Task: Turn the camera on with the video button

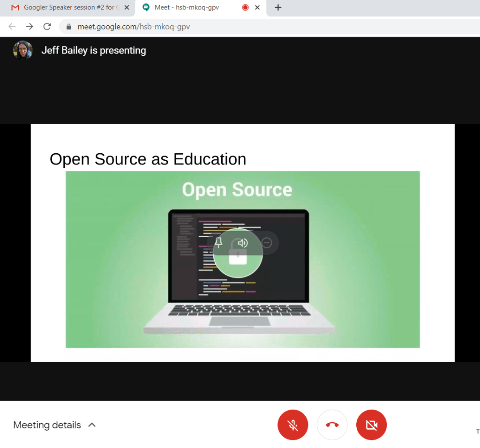Action: (371, 425)
